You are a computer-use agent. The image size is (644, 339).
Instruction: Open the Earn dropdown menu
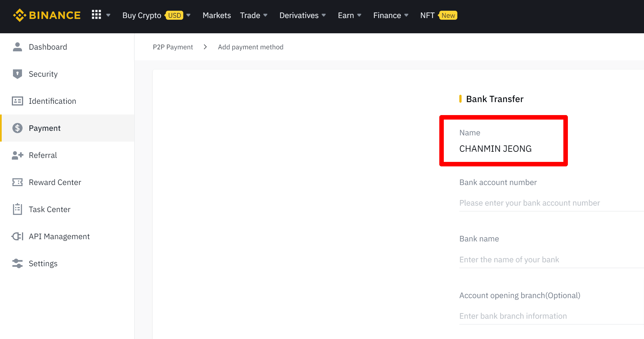tap(349, 15)
